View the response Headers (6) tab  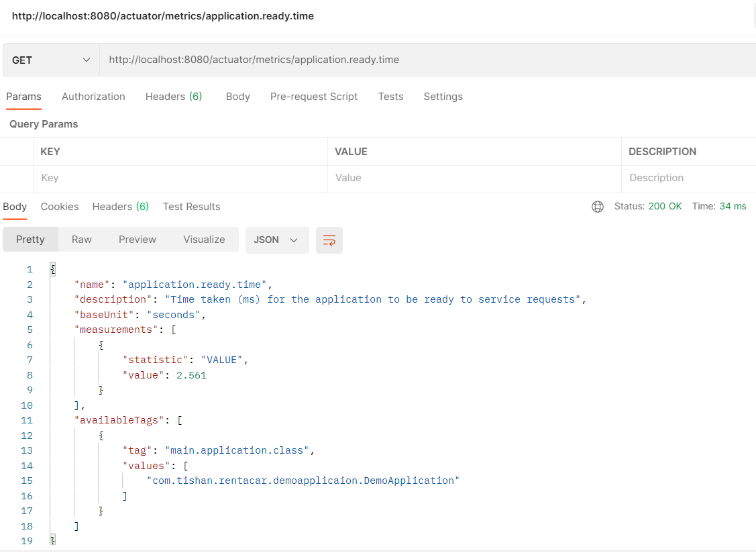pos(120,207)
